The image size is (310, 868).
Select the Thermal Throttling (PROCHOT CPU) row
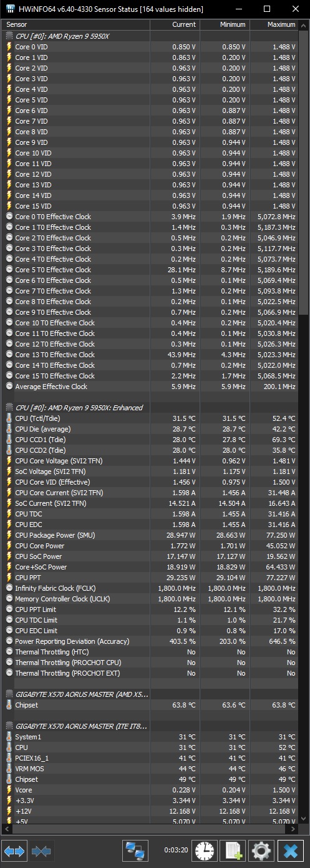click(150, 663)
